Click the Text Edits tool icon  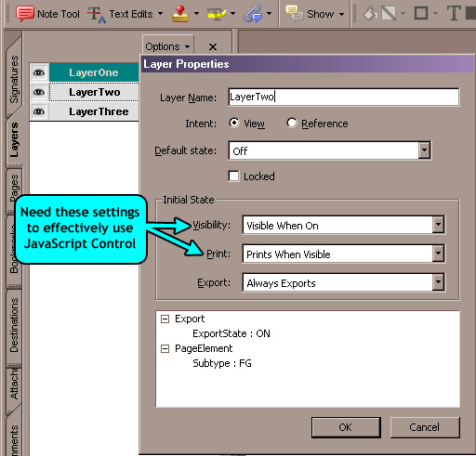point(97,15)
